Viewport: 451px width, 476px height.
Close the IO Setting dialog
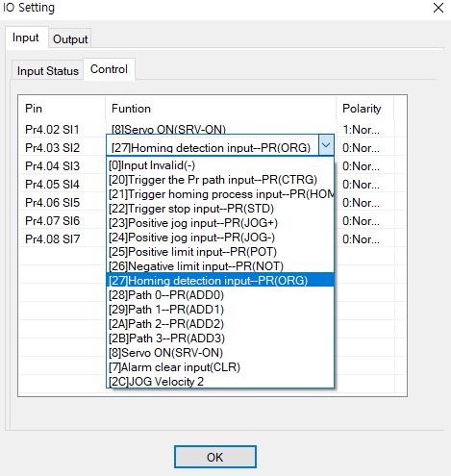click(x=438, y=8)
